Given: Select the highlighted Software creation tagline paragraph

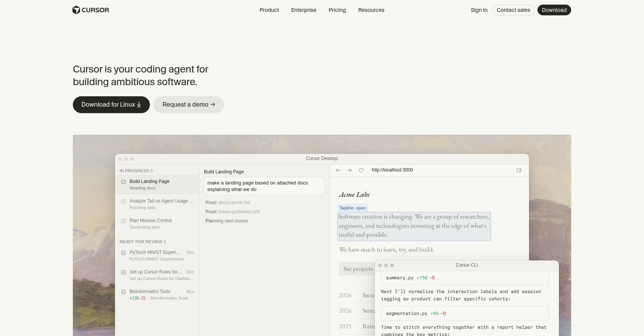Looking at the screenshot, I should tap(414, 226).
